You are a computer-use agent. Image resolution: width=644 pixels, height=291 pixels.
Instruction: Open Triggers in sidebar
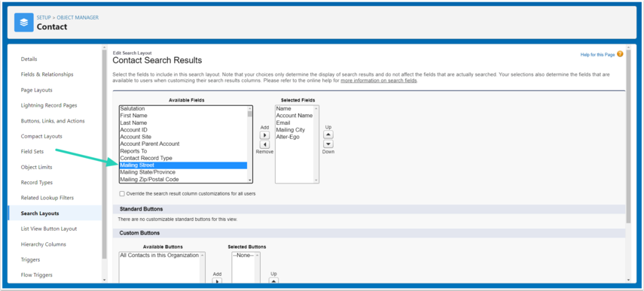[30, 259]
